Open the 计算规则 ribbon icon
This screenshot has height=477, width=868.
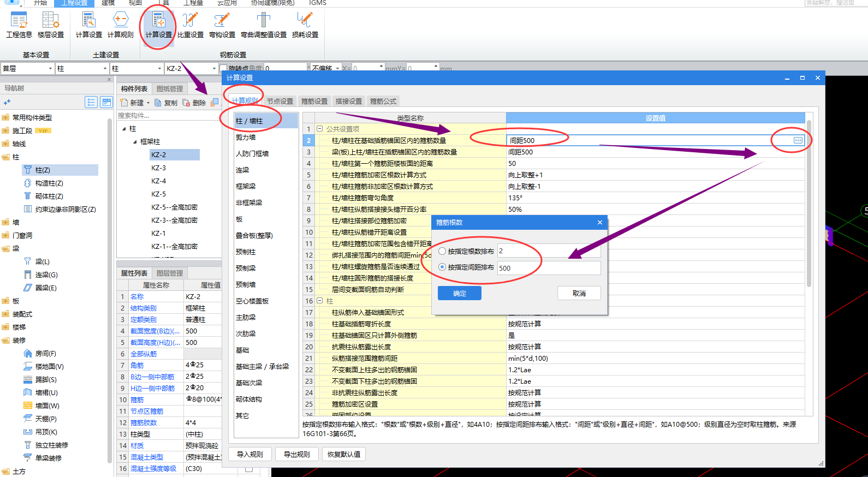[120, 25]
